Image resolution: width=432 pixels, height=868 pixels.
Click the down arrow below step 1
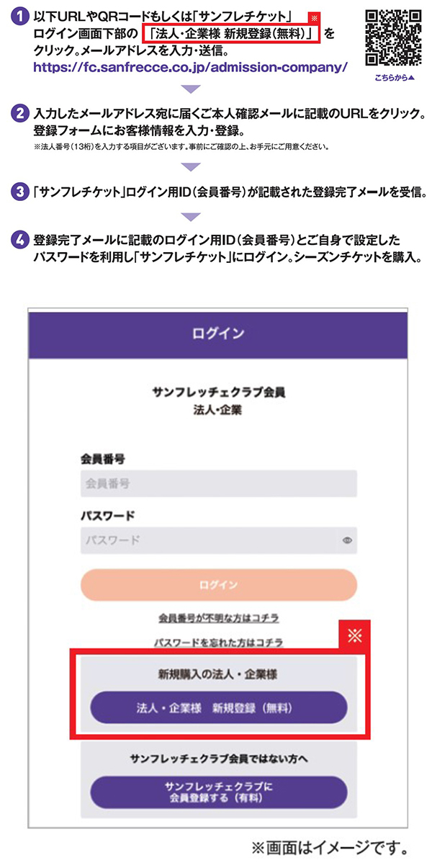(191, 89)
